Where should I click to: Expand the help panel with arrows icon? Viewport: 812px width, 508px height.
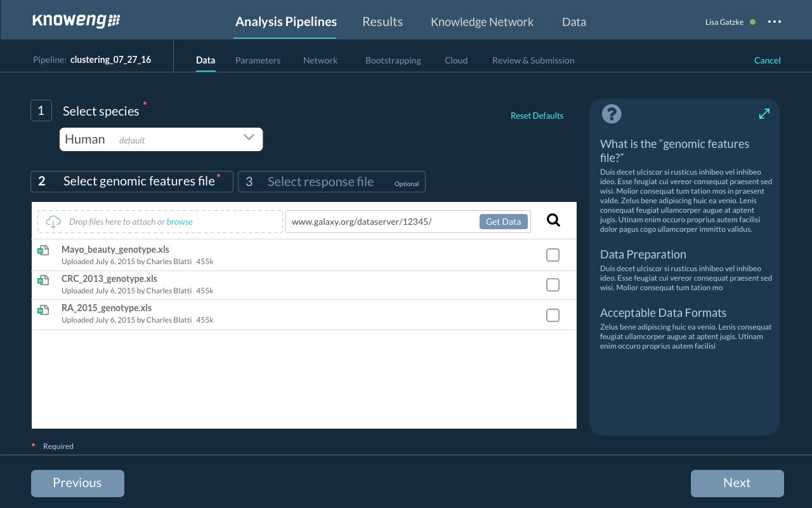pyautogui.click(x=764, y=114)
